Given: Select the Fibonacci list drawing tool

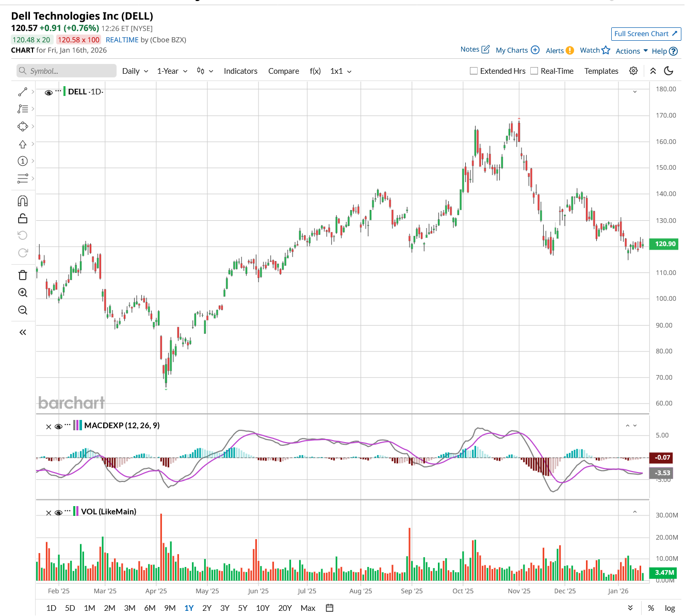Looking at the screenshot, I should [x=23, y=109].
